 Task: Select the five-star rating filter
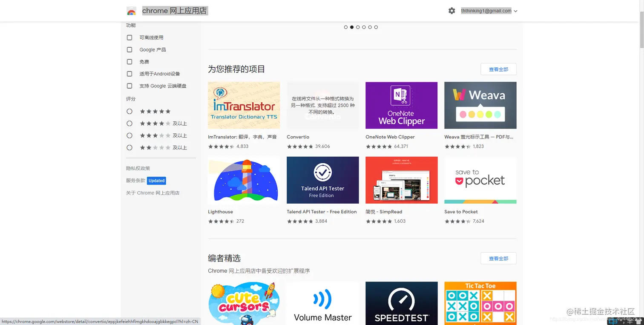(x=129, y=111)
